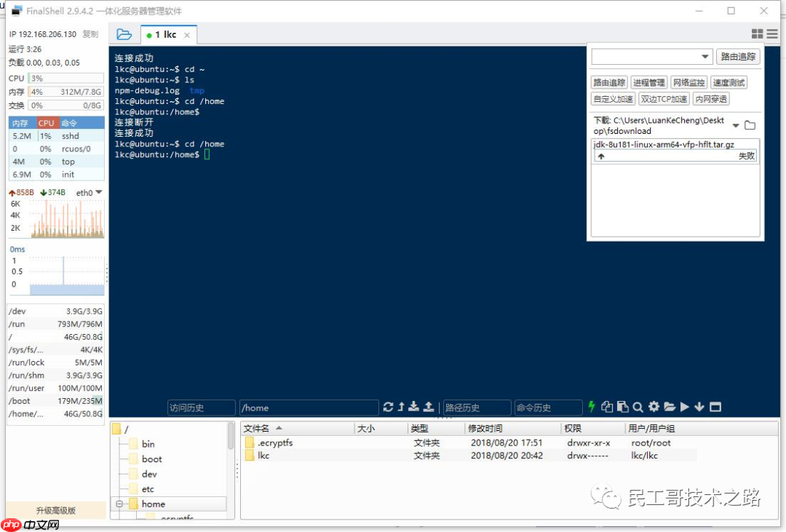Viewport: 786px width, 532px height.
Task: Go to the parent directory arrow
Action: pyautogui.click(x=401, y=407)
